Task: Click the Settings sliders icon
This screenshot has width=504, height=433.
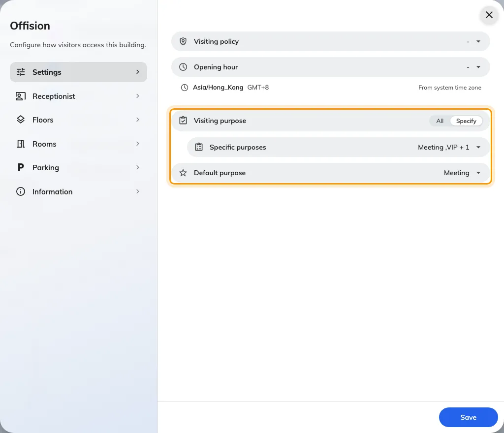Action: click(21, 72)
